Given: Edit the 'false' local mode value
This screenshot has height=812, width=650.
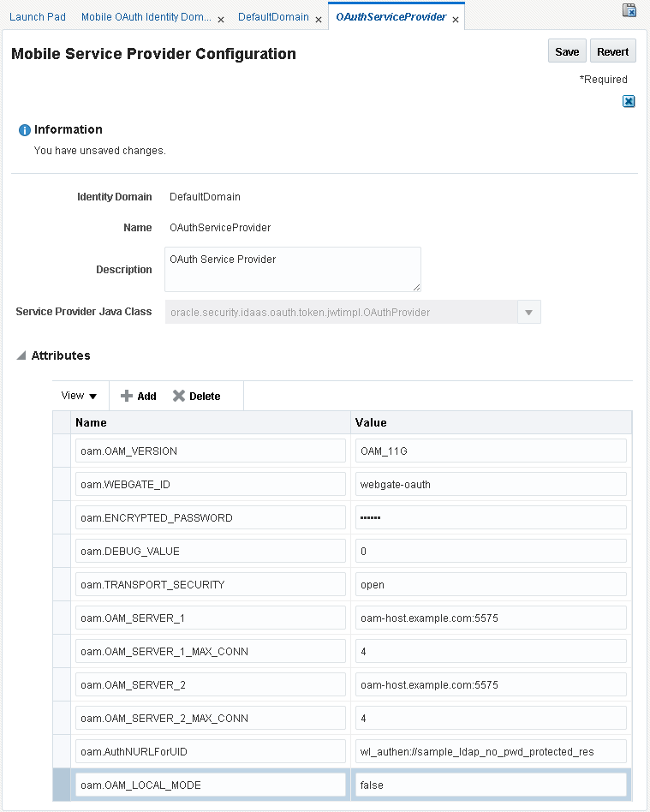Looking at the screenshot, I should point(491,785).
